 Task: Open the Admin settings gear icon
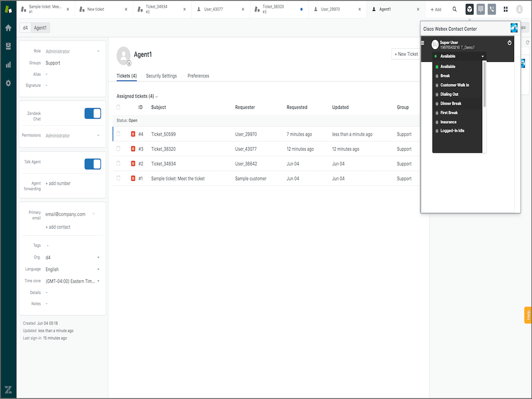[x=8, y=83]
